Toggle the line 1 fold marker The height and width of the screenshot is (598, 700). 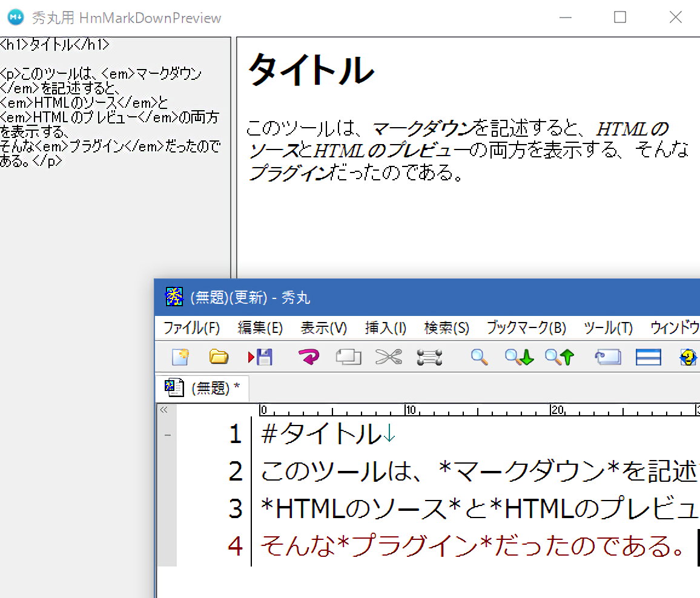(x=168, y=435)
